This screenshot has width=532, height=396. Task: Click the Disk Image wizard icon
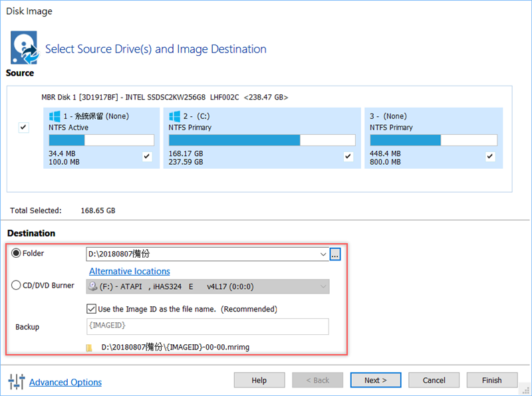point(24,47)
